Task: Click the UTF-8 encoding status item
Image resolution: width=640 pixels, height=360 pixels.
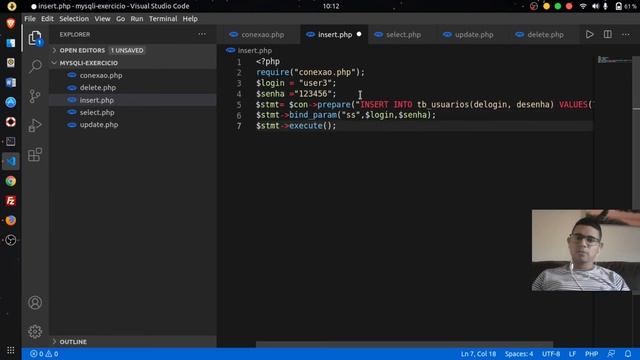Action: [551, 354]
